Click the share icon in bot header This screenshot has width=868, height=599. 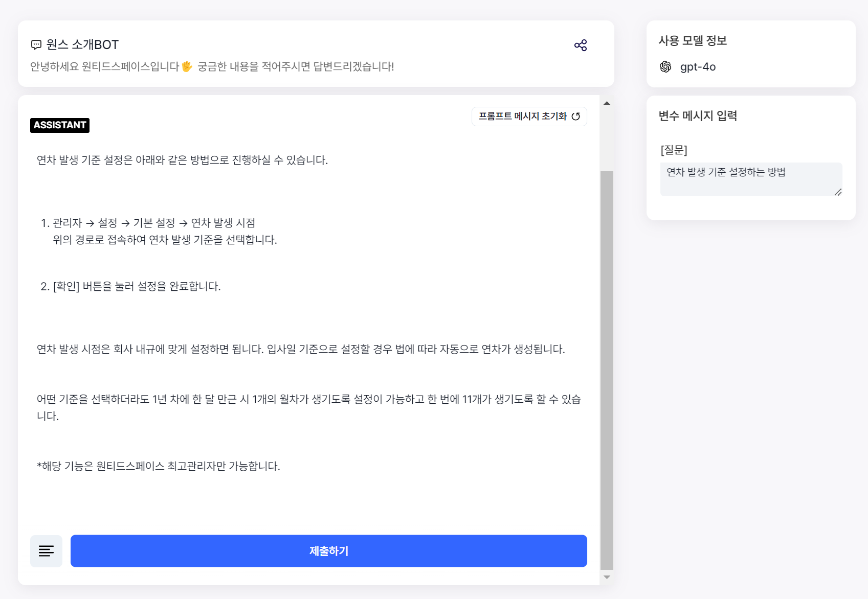tap(581, 45)
